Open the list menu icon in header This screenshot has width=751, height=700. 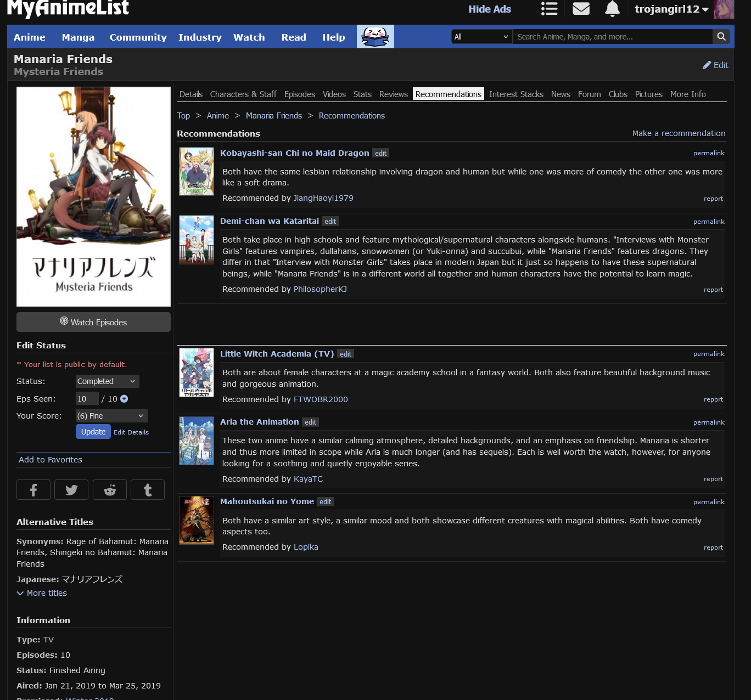549,9
